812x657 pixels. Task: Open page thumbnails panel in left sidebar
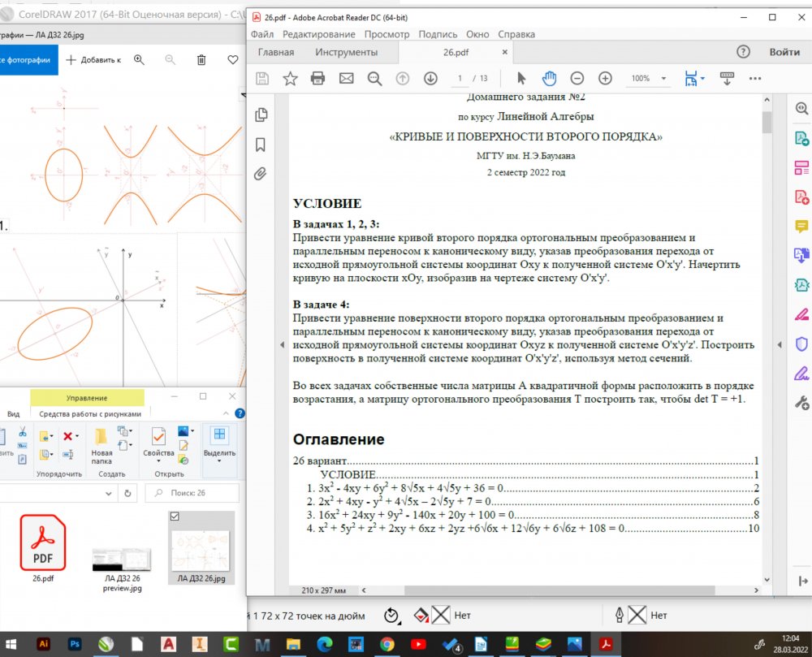coord(261,115)
